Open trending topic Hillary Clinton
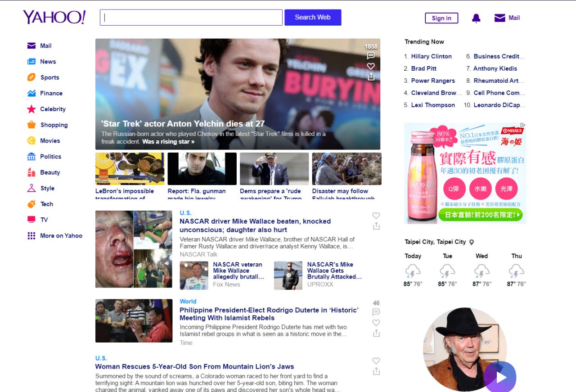The image size is (576, 392). click(431, 56)
